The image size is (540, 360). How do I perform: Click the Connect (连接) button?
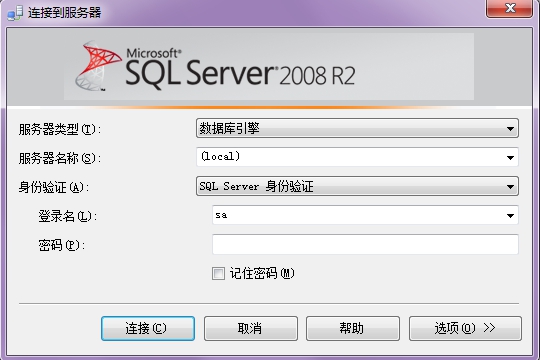tap(148, 328)
